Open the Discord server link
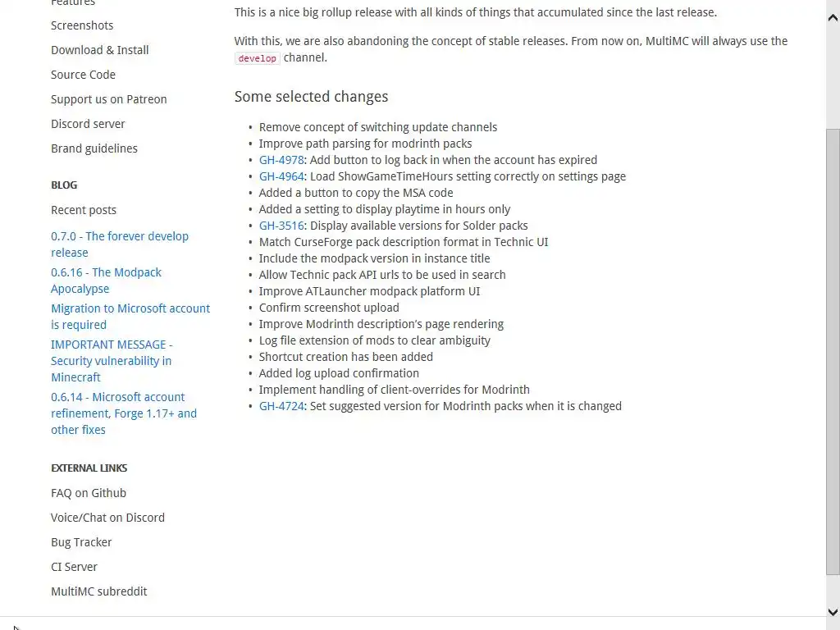The image size is (840, 630). tap(88, 124)
